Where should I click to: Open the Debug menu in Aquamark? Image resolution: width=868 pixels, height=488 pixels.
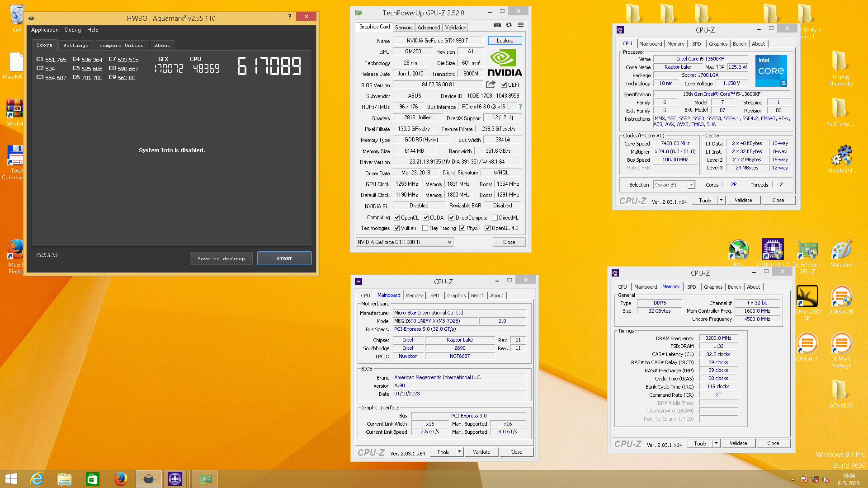(x=73, y=30)
